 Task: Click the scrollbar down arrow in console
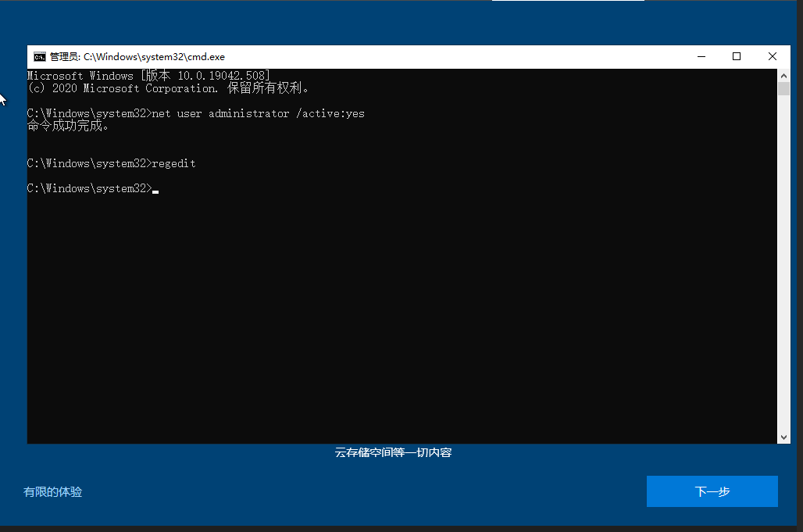[783, 437]
